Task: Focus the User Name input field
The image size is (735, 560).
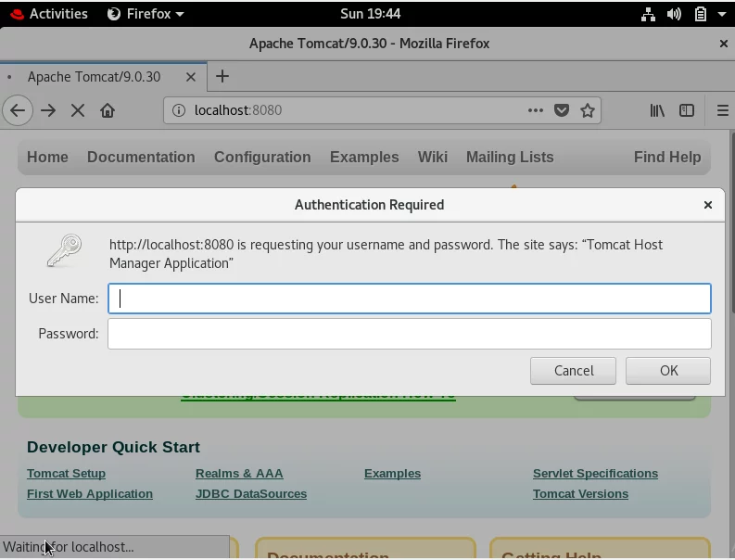Action: coord(410,299)
